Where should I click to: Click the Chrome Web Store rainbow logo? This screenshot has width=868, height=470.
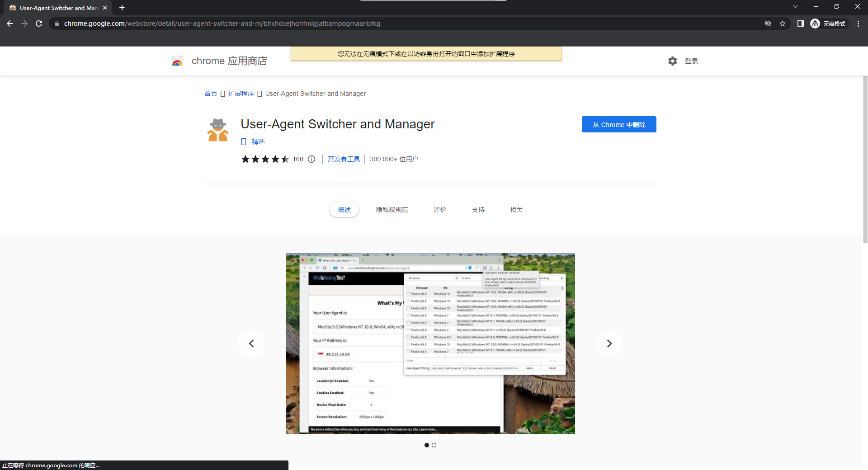177,61
